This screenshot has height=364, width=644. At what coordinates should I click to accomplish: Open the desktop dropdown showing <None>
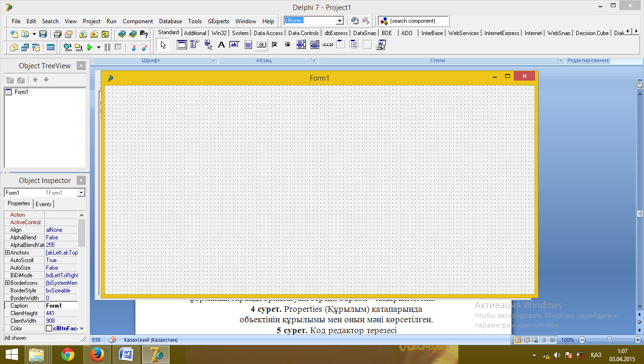click(340, 21)
